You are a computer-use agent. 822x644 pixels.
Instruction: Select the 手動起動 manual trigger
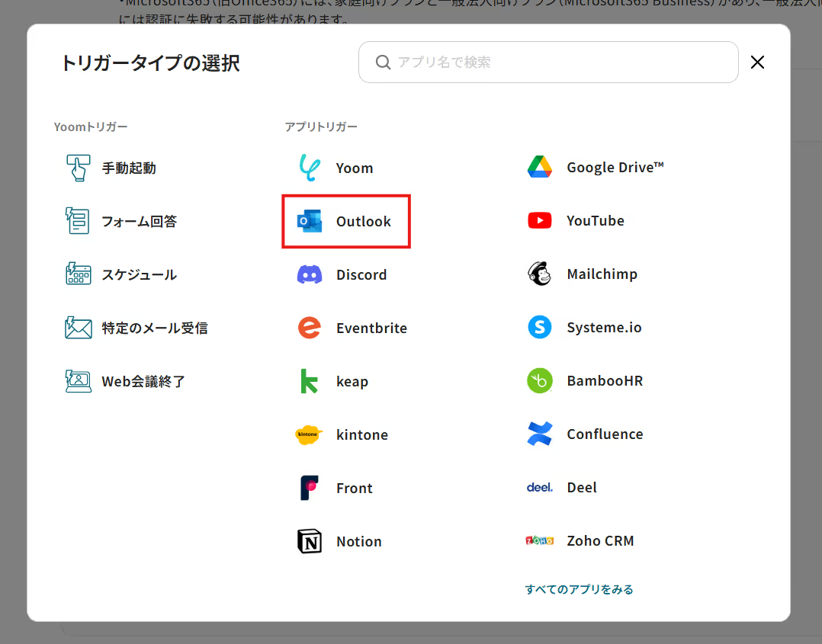tap(128, 168)
